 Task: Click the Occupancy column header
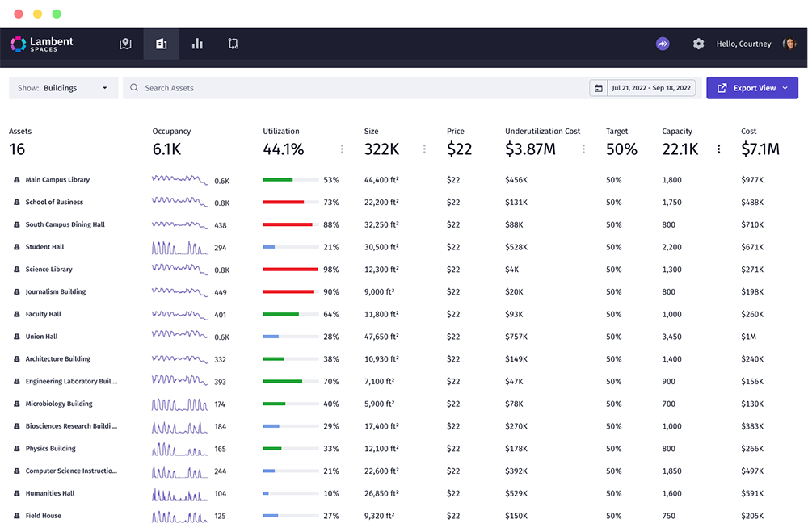[x=171, y=132]
